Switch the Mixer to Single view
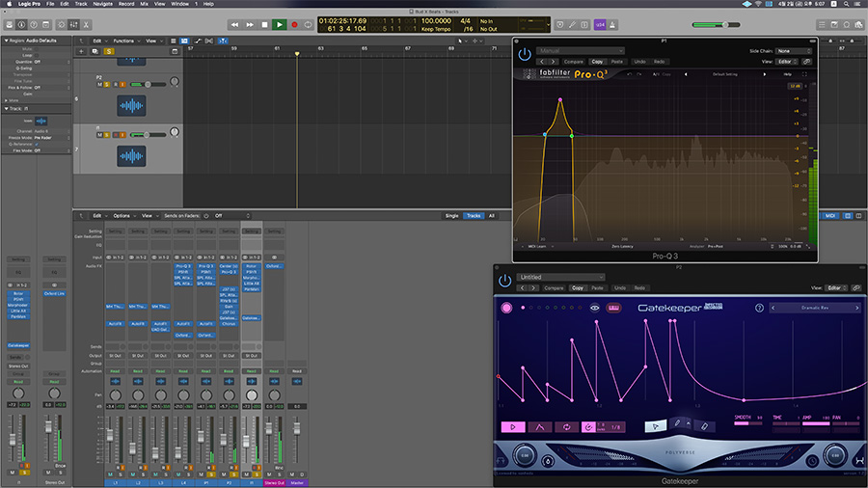This screenshot has width=868, height=488. pyautogui.click(x=451, y=216)
